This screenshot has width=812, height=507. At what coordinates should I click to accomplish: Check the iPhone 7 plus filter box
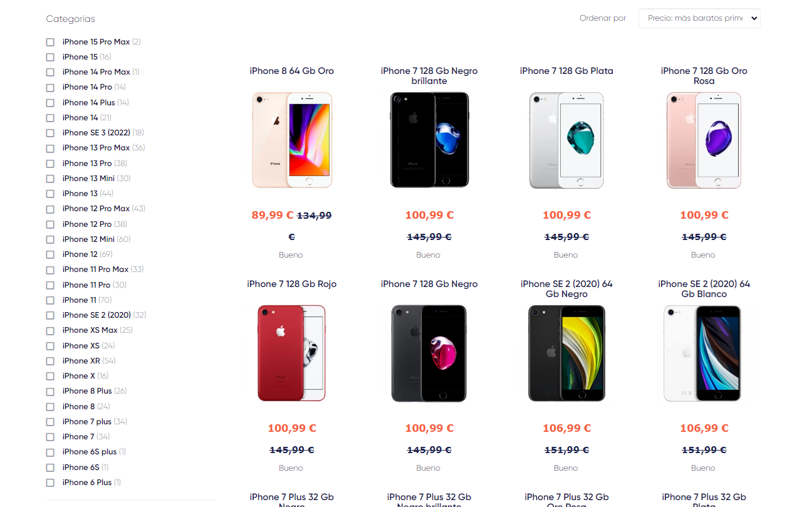click(50, 422)
